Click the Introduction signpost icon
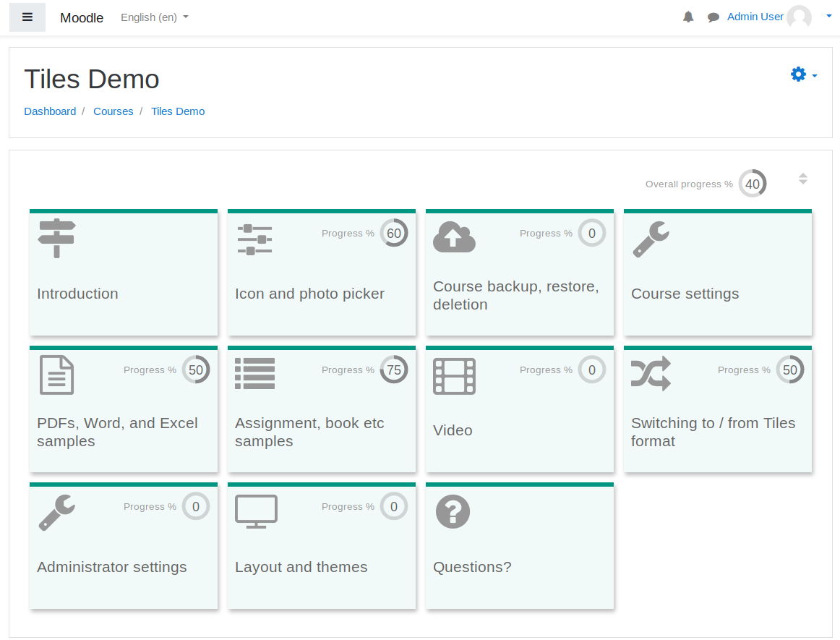The image size is (840, 640). (x=57, y=239)
